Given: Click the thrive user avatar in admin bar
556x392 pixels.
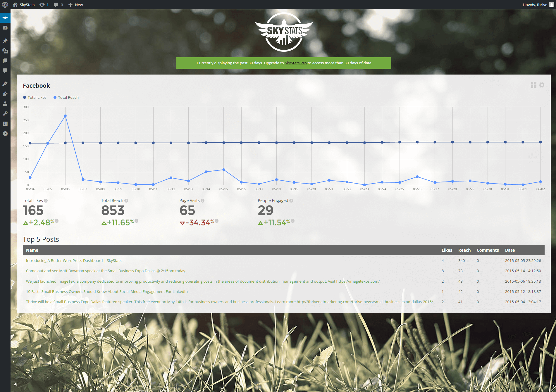Looking at the screenshot, I should coord(551,5).
